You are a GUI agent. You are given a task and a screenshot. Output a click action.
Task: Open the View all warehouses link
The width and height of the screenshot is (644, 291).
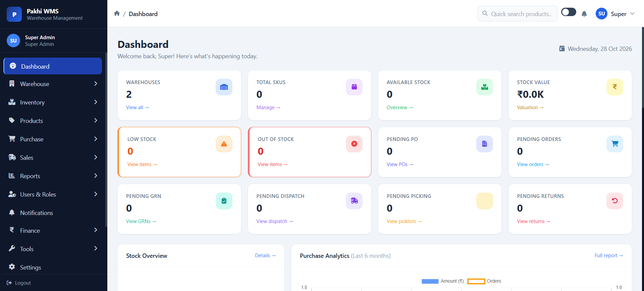138,107
